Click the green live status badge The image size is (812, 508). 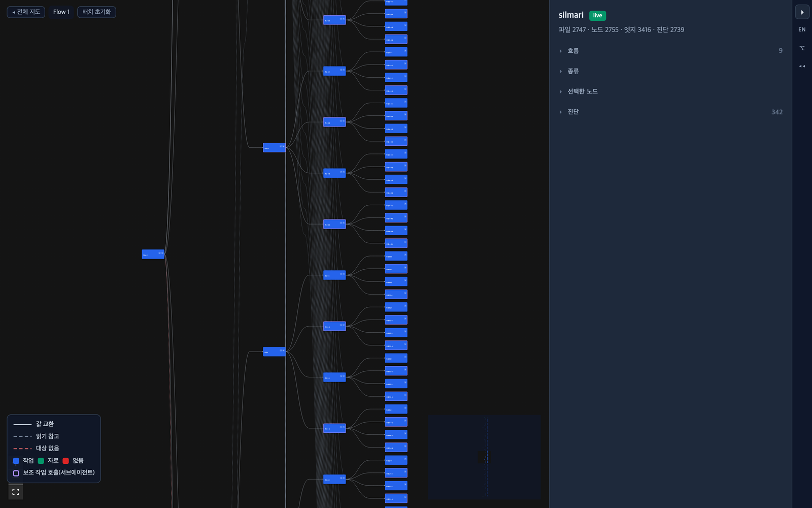[x=597, y=16]
